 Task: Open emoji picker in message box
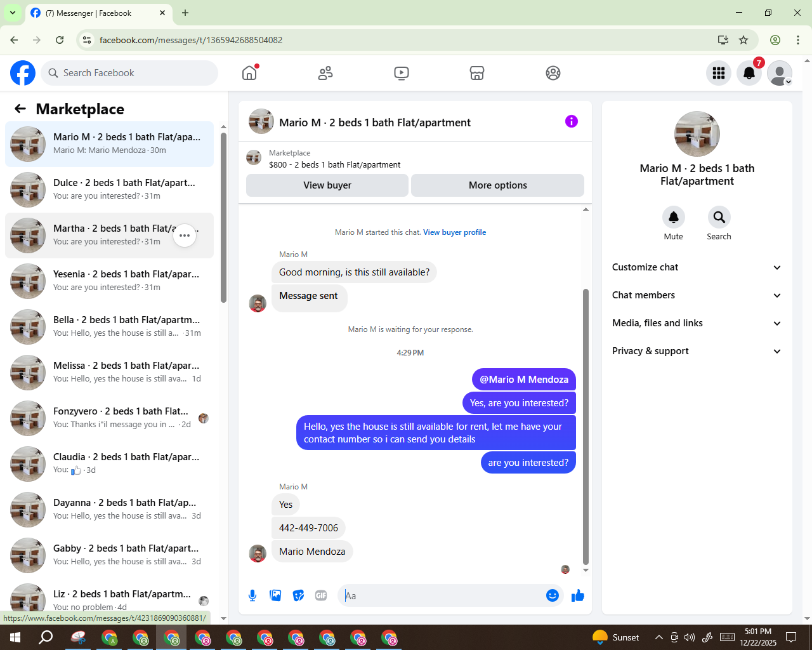point(553,595)
